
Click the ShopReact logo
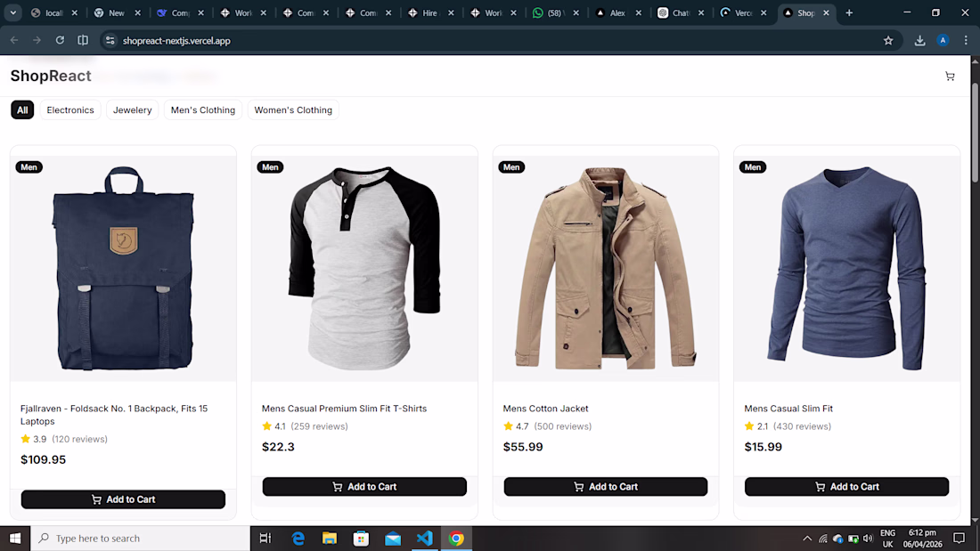(51, 76)
